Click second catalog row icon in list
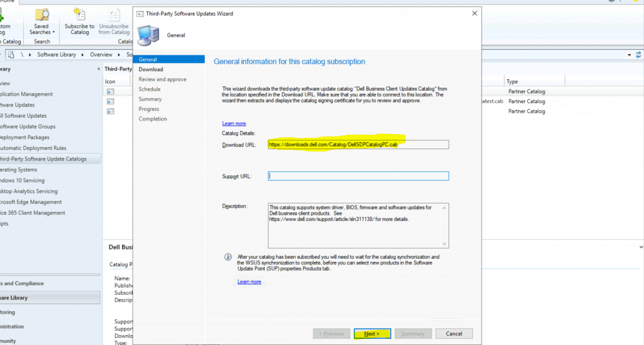644x345 pixels. (111, 101)
